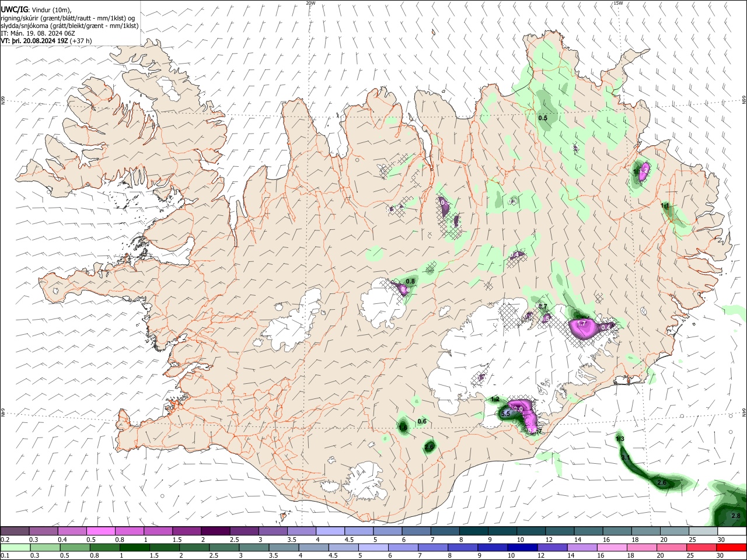Click the 1.1 value in the eastern region
Image resolution: width=747 pixels, height=560 pixels.
pos(665,206)
